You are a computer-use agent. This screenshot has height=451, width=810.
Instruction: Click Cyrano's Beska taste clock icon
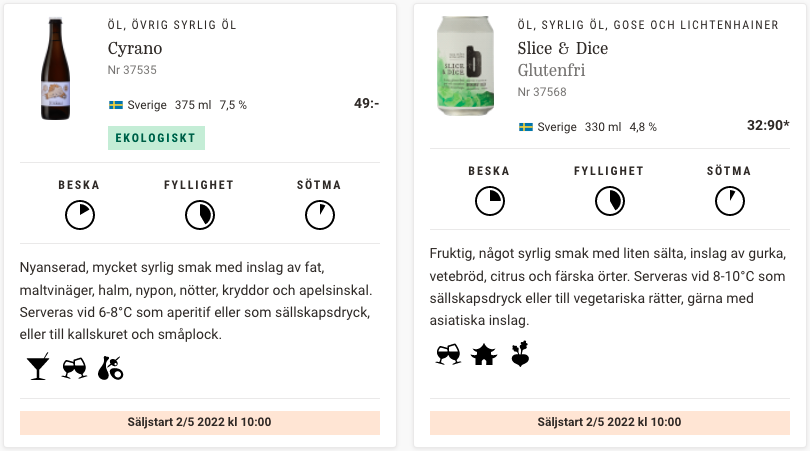(80, 215)
